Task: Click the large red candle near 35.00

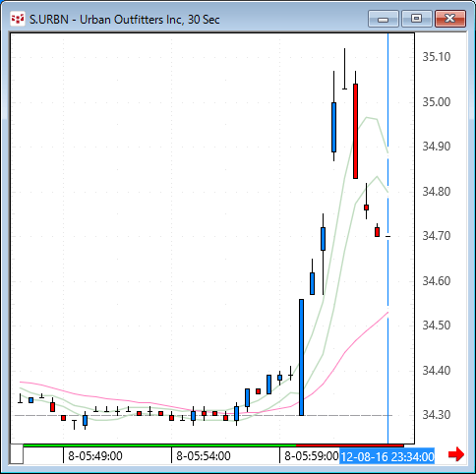Action: tap(355, 131)
